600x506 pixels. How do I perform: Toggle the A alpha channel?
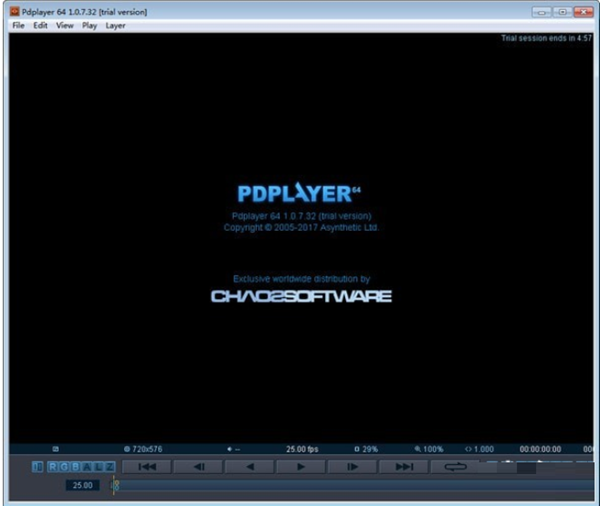tap(85, 466)
